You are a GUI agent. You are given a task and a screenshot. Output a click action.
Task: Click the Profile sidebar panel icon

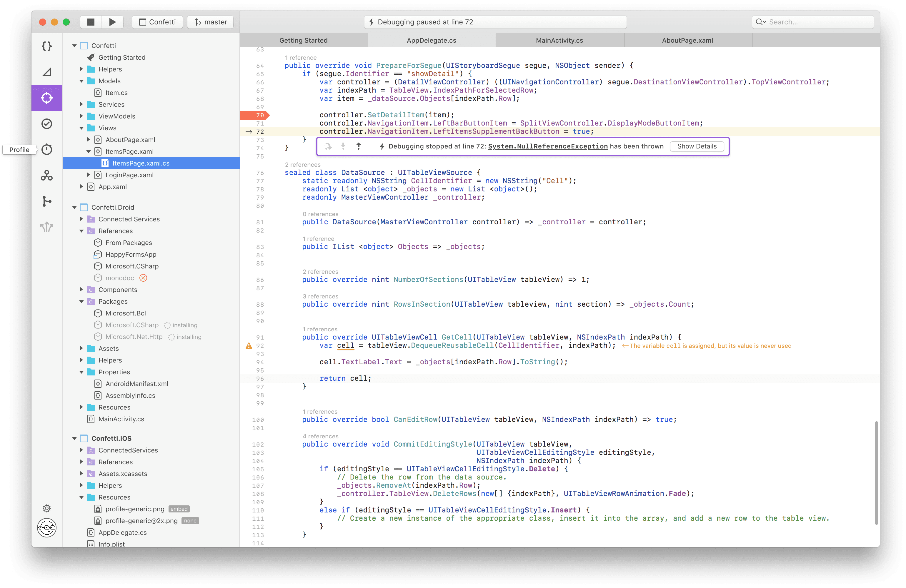click(x=47, y=149)
